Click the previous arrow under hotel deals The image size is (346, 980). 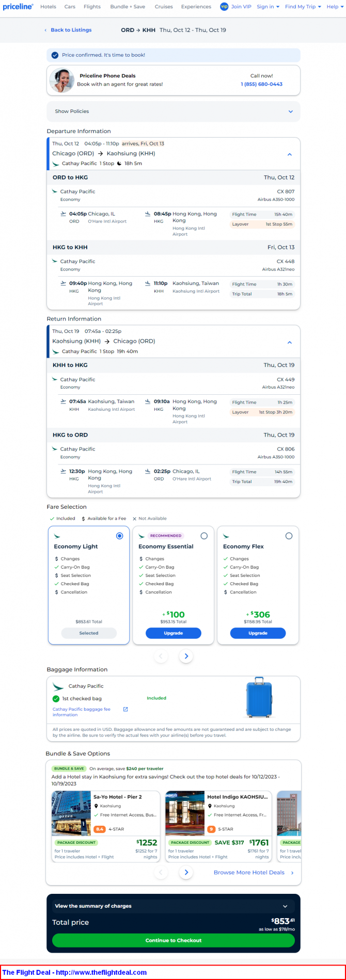point(161,873)
